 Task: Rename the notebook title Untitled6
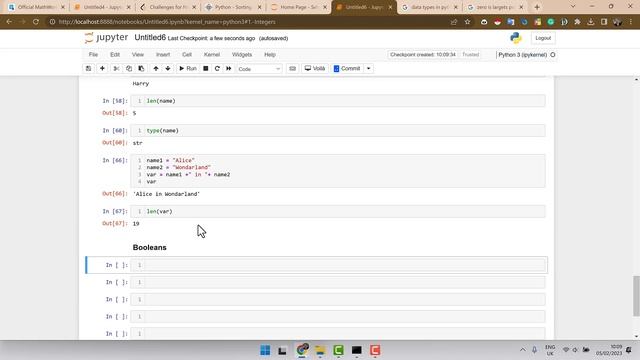(x=150, y=38)
